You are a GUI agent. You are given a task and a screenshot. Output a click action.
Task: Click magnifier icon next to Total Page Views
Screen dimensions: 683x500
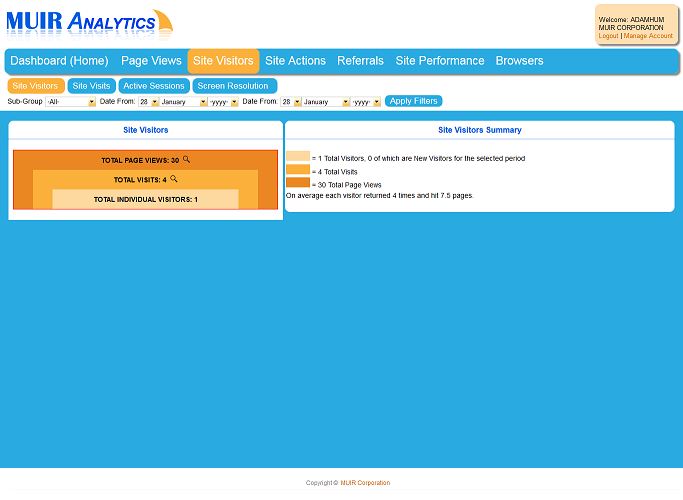186,160
